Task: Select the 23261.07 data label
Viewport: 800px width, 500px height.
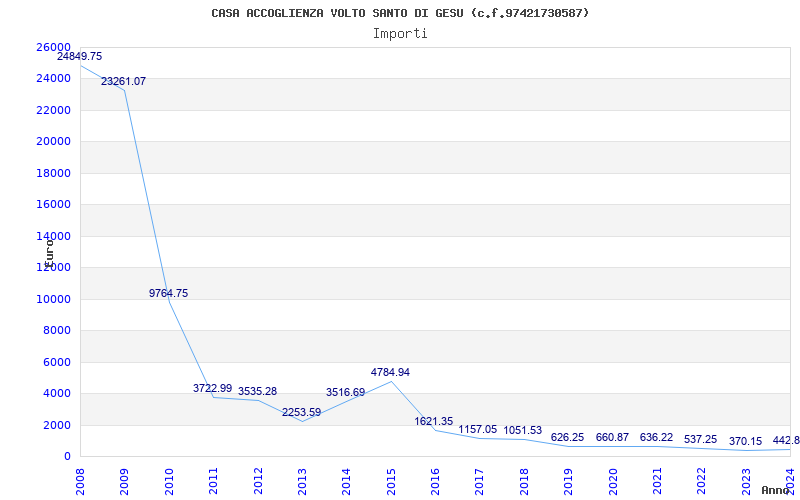Action: tap(123, 81)
